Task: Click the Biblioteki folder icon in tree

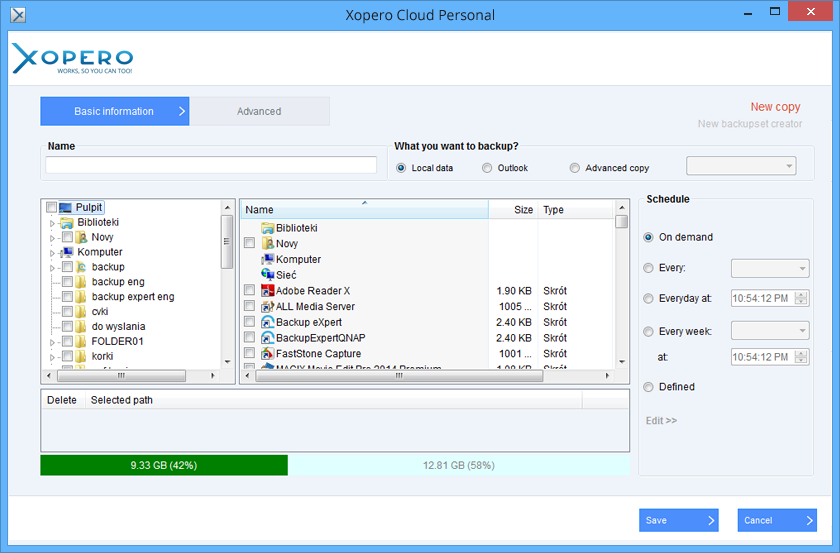Action: click(66, 222)
